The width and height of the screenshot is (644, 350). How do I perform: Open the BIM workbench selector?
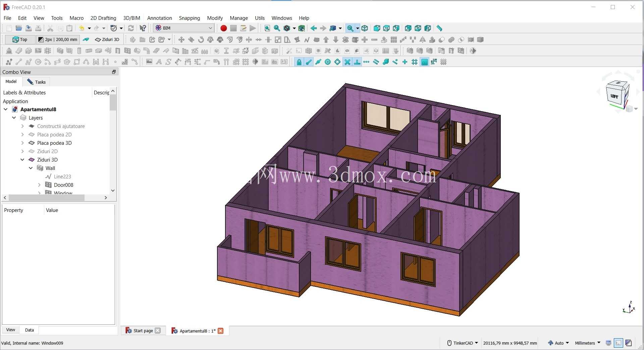pyautogui.click(x=184, y=28)
